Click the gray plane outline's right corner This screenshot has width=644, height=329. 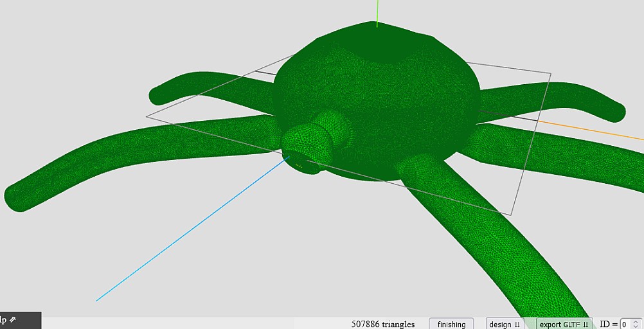550,73
